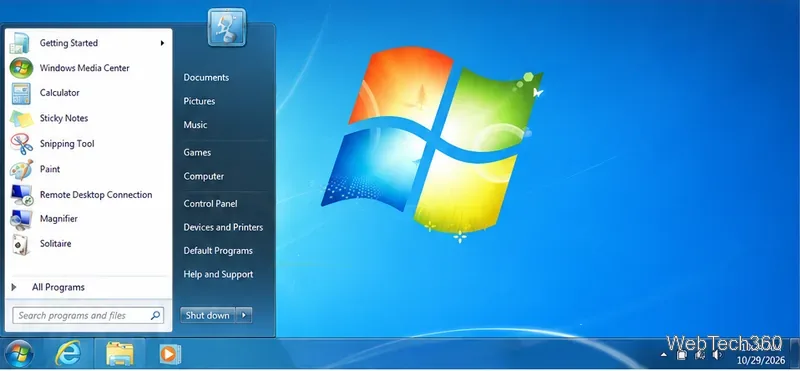800x371 pixels.
Task: Click the volume speaker tray icon
Action: pos(717,354)
